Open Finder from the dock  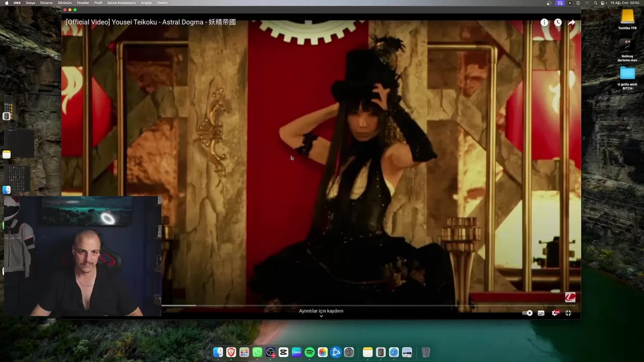pos(218,352)
